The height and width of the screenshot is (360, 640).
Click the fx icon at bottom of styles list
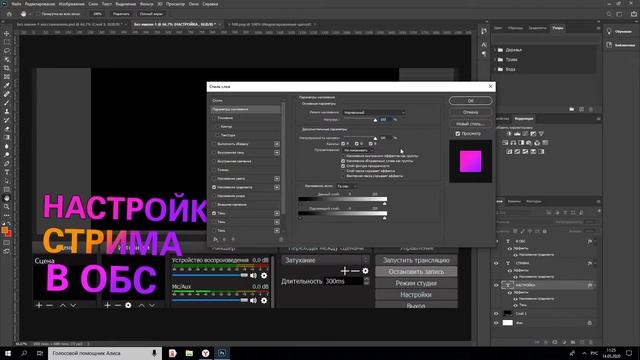point(216,240)
